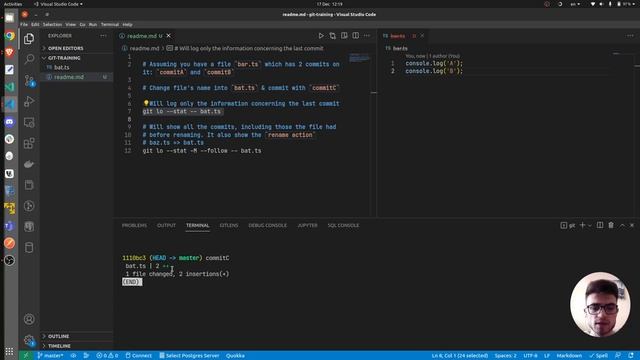This screenshot has width=640, height=360.
Task: Open the Run and Debug view
Action: (29, 101)
